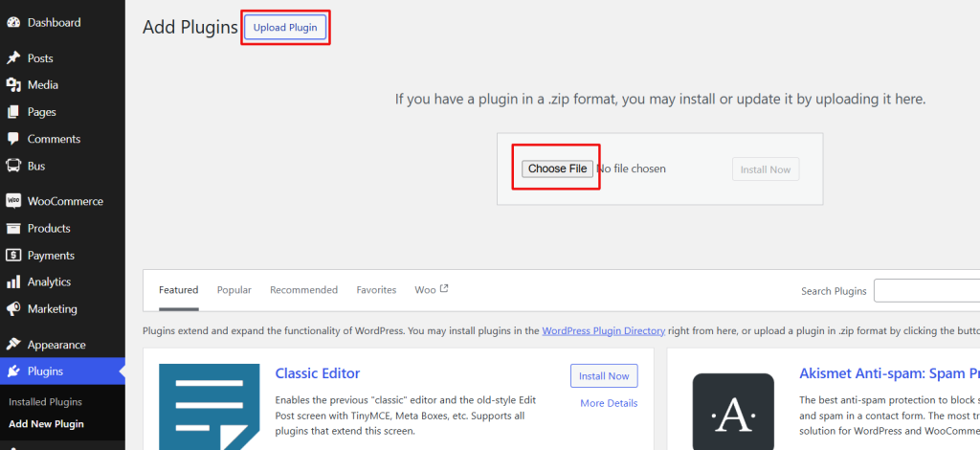Click the Posts pushpin icon
Screen dimensions: 980x450
tap(13, 58)
